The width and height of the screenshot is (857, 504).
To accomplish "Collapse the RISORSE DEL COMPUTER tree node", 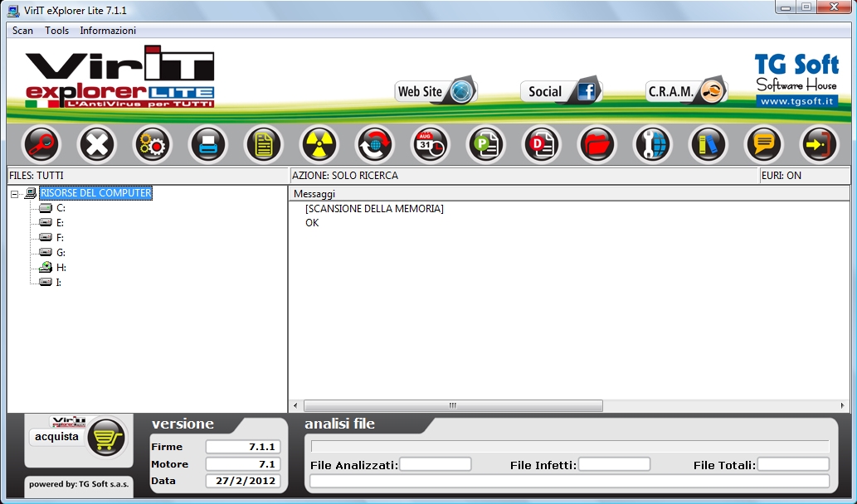I will (15, 194).
